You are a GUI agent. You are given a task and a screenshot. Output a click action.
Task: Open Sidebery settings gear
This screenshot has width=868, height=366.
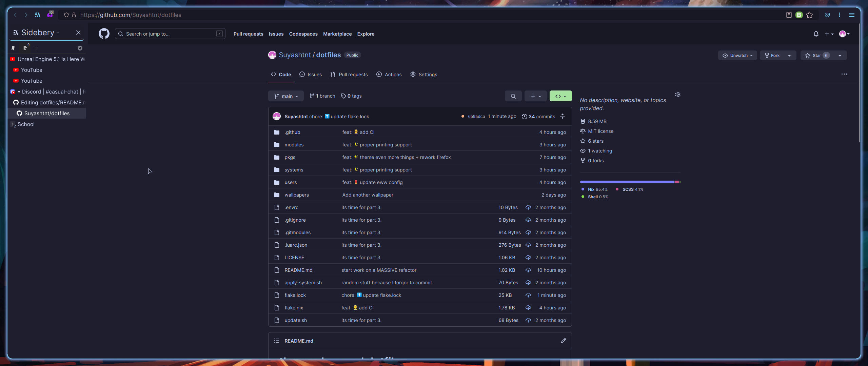(x=80, y=48)
